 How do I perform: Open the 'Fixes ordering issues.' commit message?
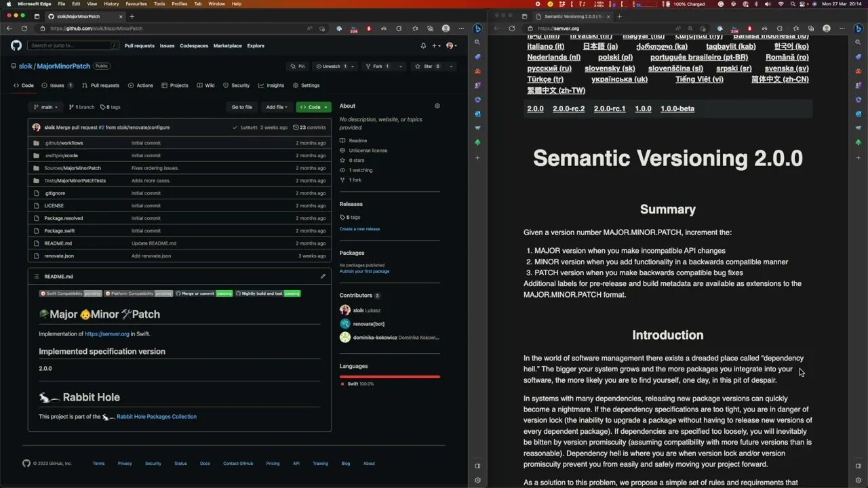(155, 168)
